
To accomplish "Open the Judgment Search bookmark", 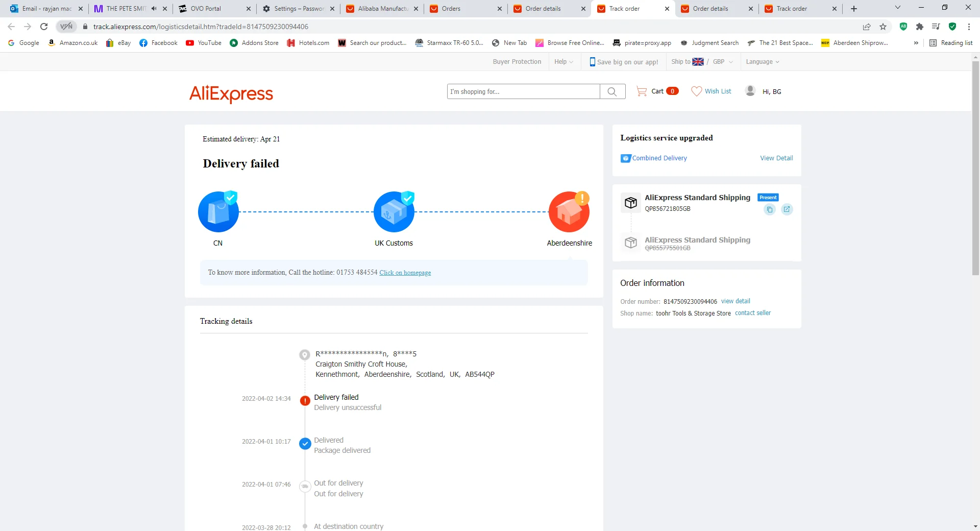I will click(709, 43).
